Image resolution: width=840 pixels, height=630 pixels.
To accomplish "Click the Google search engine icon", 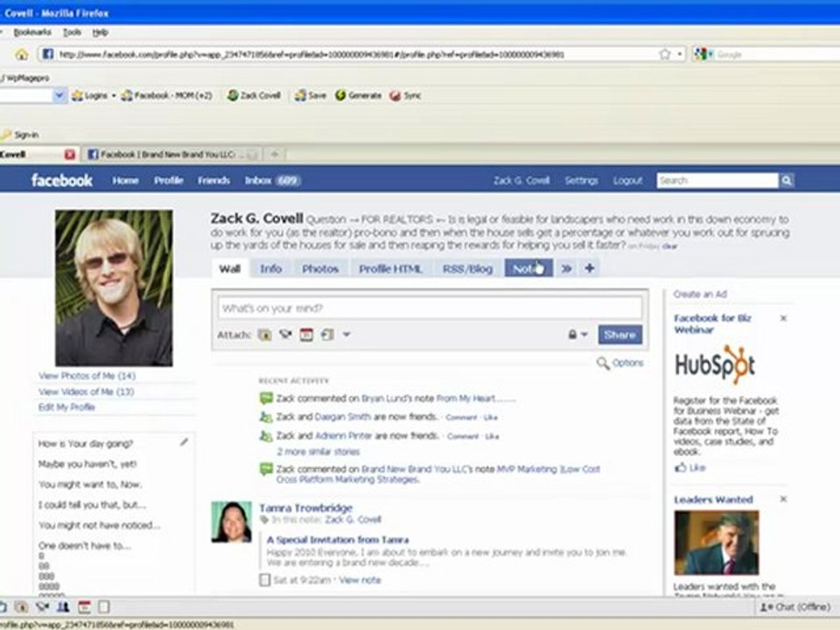I will (x=700, y=54).
